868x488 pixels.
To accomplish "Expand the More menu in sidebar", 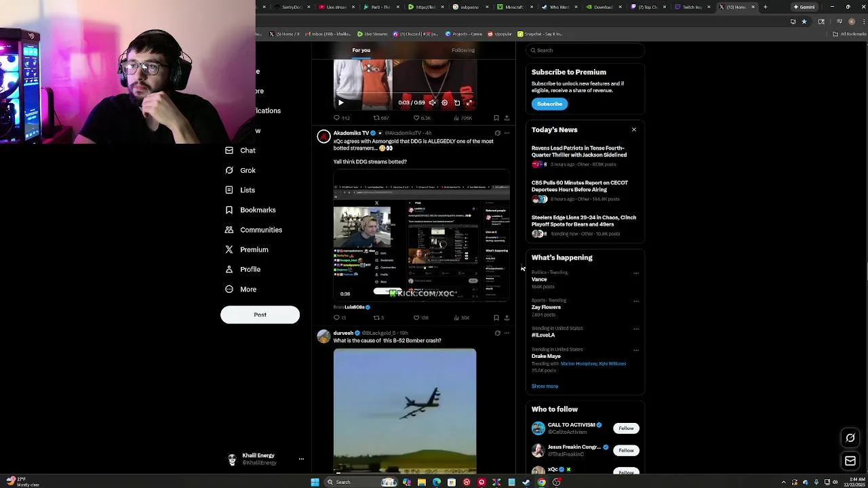I will pyautogui.click(x=241, y=289).
